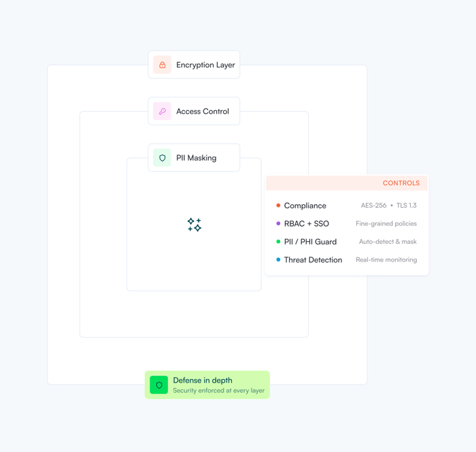Select the PII Masking label

click(197, 158)
